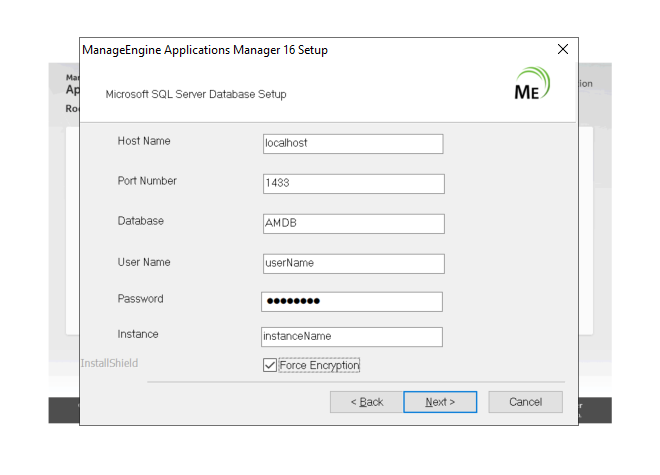The height and width of the screenshot is (475, 660).
Task: Go back with the Back button
Action: coord(366,402)
